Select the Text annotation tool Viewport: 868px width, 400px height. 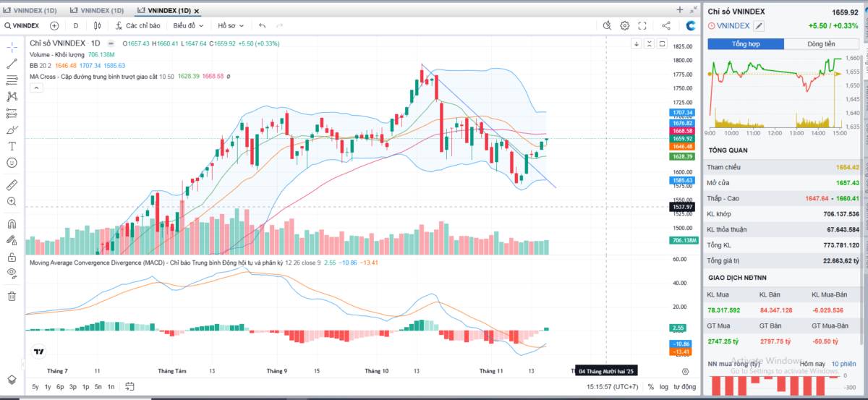point(12,146)
